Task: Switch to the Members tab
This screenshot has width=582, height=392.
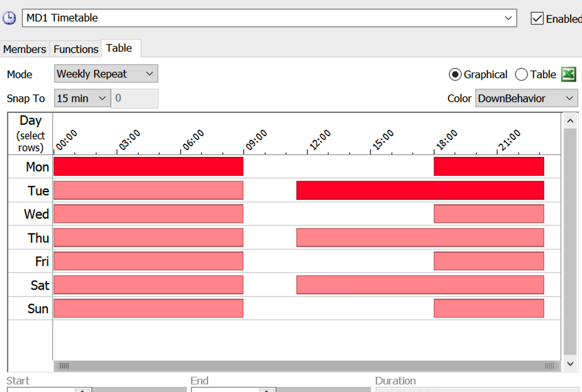Action: pos(25,49)
